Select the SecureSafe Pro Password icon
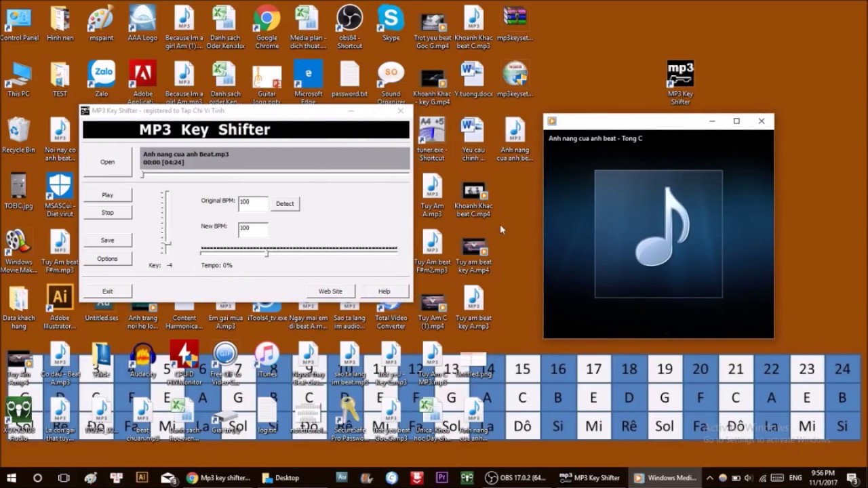868x488 pixels. pos(349,418)
